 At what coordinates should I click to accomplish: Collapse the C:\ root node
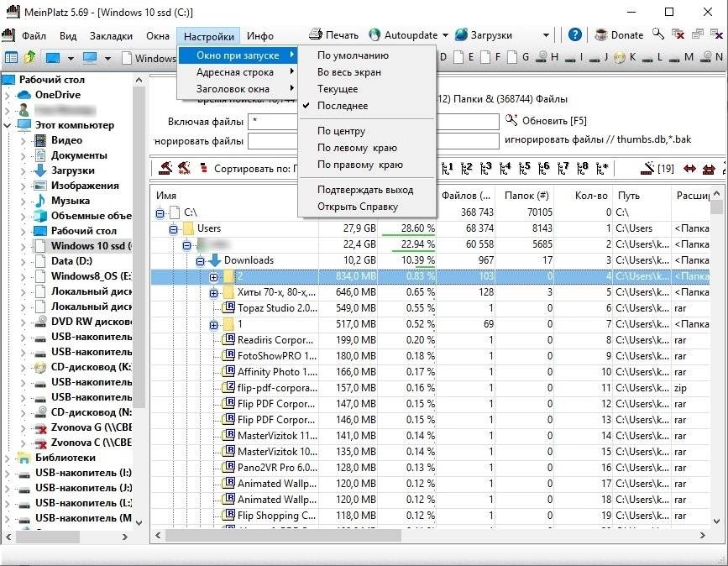(160, 213)
